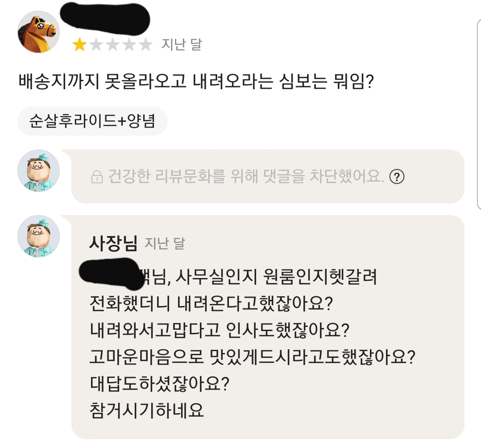Image resolution: width=481 pixels, height=448 pixels.
Task: Click owner avatar beside the 사장님 reply
Action: 38,236
